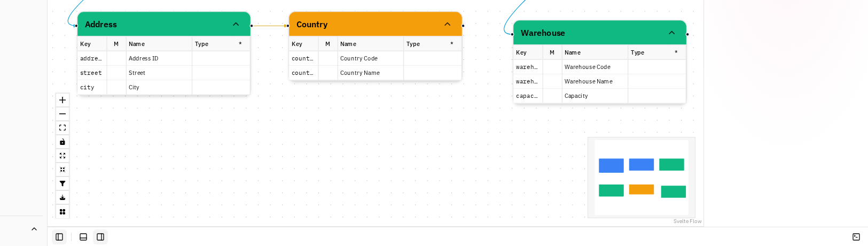The image size is (868, 246).
Task: Select the Address node header
Action: point(164,24)
